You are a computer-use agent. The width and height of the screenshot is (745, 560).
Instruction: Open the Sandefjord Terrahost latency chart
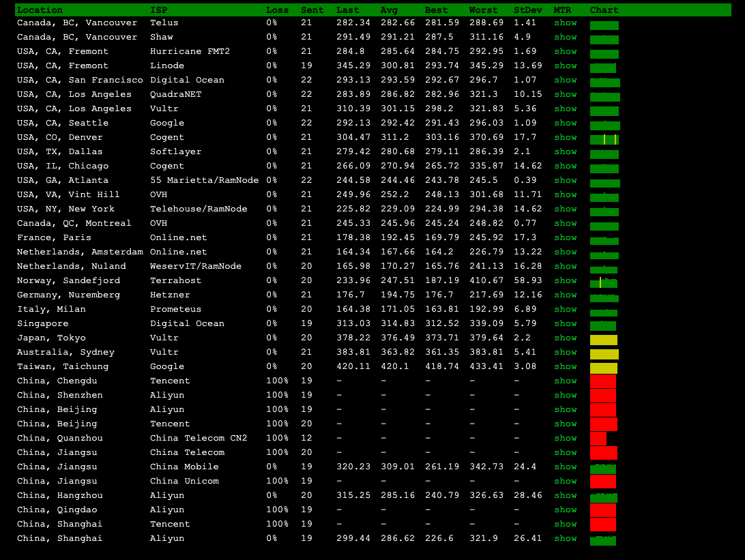(x=603, y=282)
